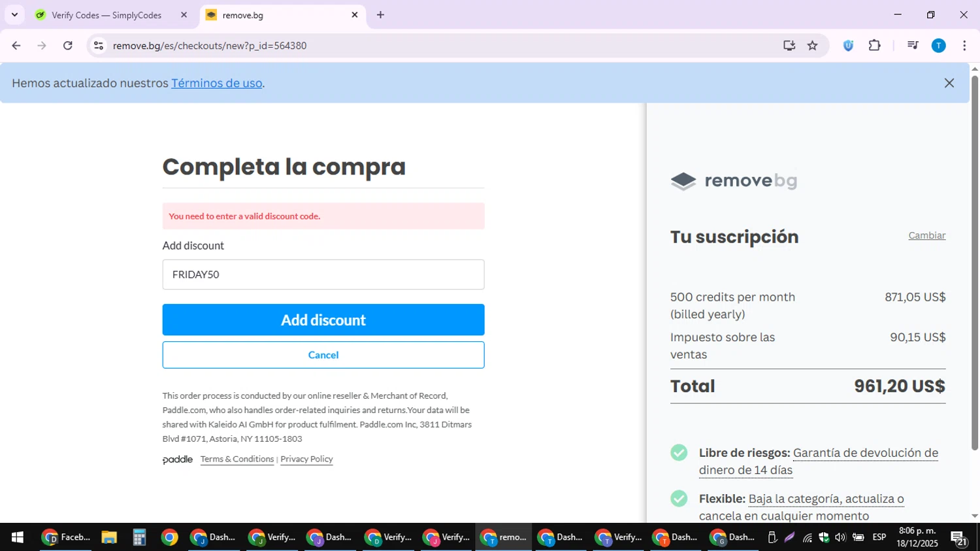The width and height of the screenshot is (980, 551).
Task: Open the tab search dropdown arrow
Action: point(14,15)
